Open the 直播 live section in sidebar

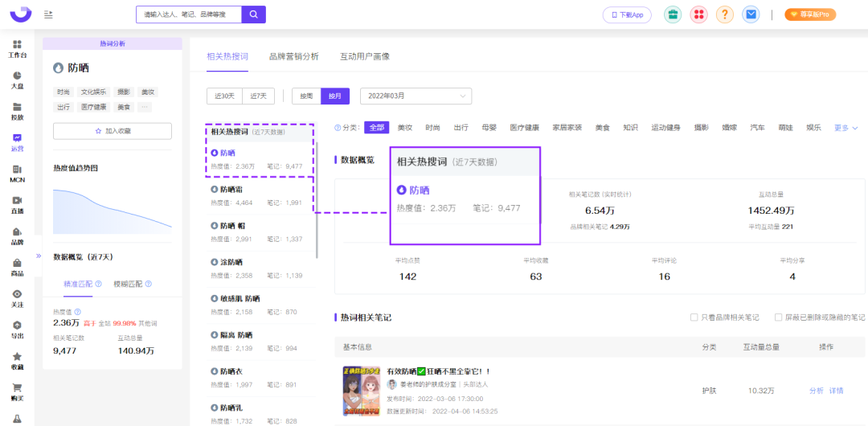click(17, 204)
